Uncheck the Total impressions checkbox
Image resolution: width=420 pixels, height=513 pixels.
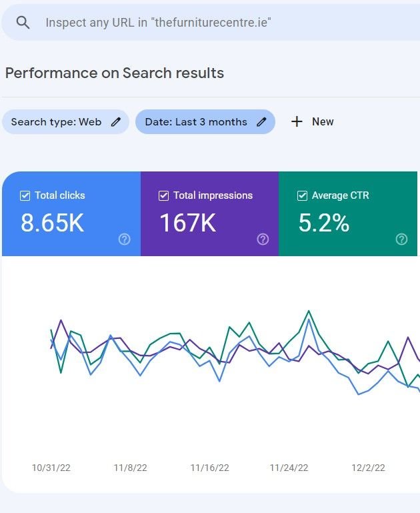point(164,195)
